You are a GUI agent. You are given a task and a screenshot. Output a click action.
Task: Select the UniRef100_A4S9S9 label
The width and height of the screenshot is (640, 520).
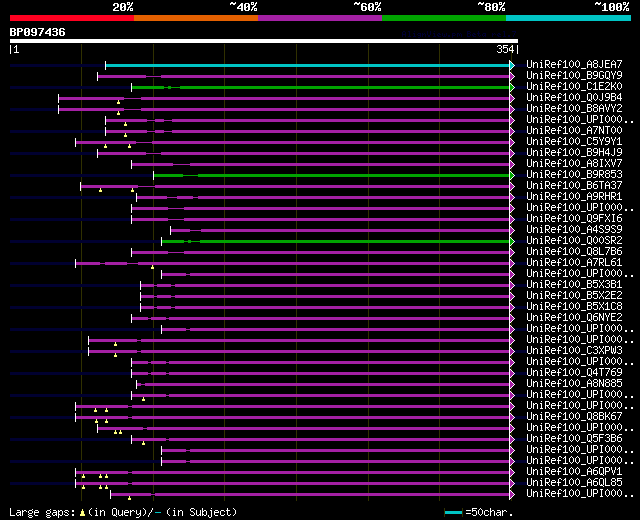click(x=574, y=230)
